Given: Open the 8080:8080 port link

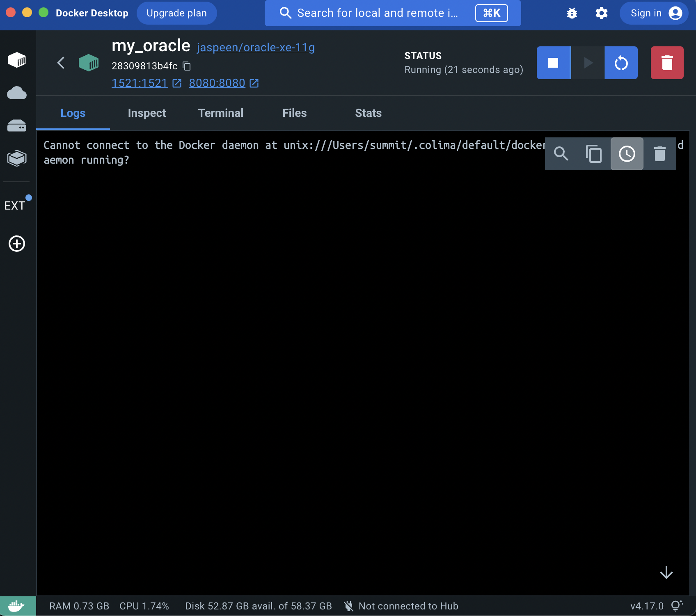Looking at the screenshot, I should 217,83.
